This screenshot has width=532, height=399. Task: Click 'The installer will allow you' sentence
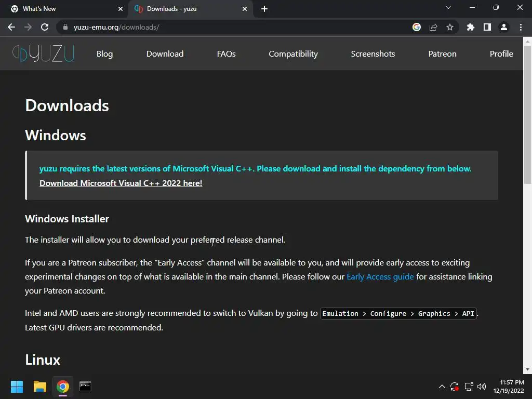click(x=155, y=240)
